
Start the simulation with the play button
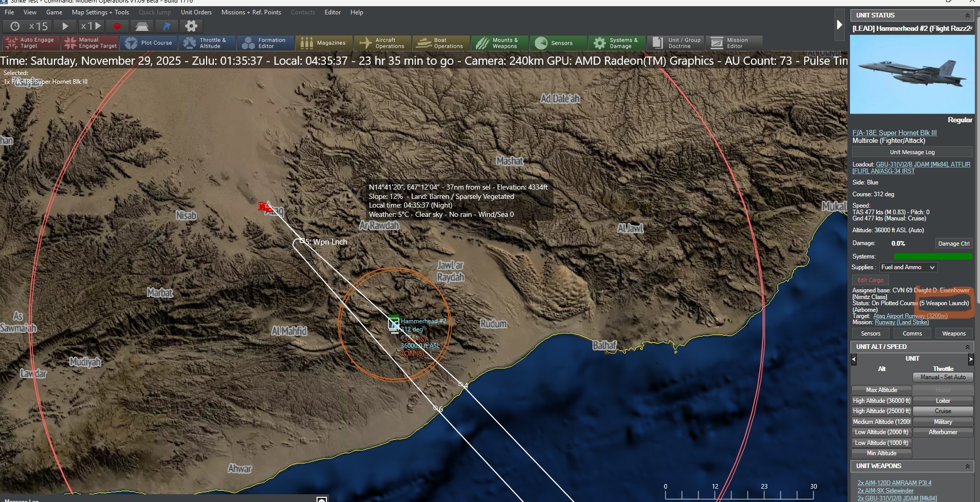click(x=65, y=26)
